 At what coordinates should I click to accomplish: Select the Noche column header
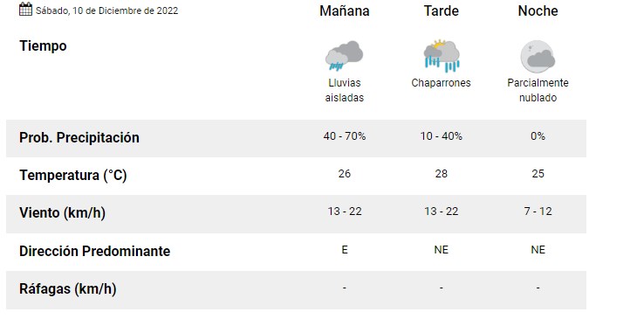point(538,10)
